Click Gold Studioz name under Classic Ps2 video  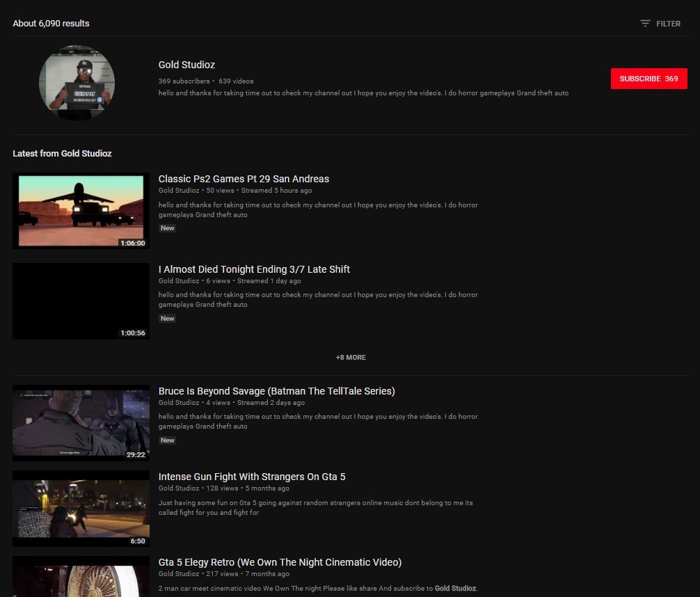(179, 190)
